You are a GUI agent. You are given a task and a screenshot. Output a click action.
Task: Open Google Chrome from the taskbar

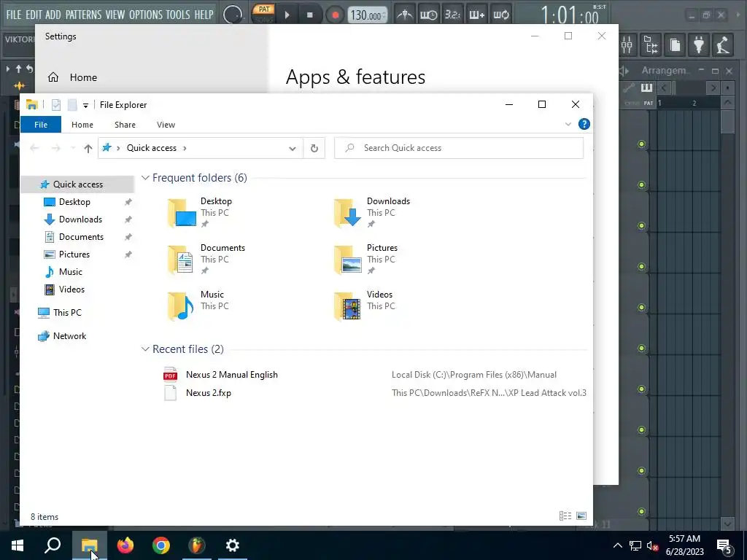tap(161, 545)
